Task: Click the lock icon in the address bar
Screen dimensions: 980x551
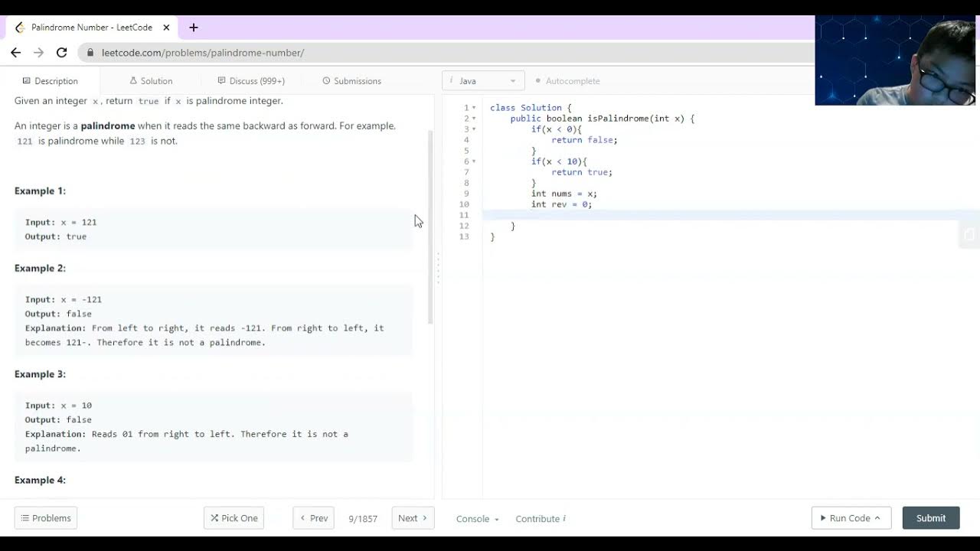Action: [91, 53]
